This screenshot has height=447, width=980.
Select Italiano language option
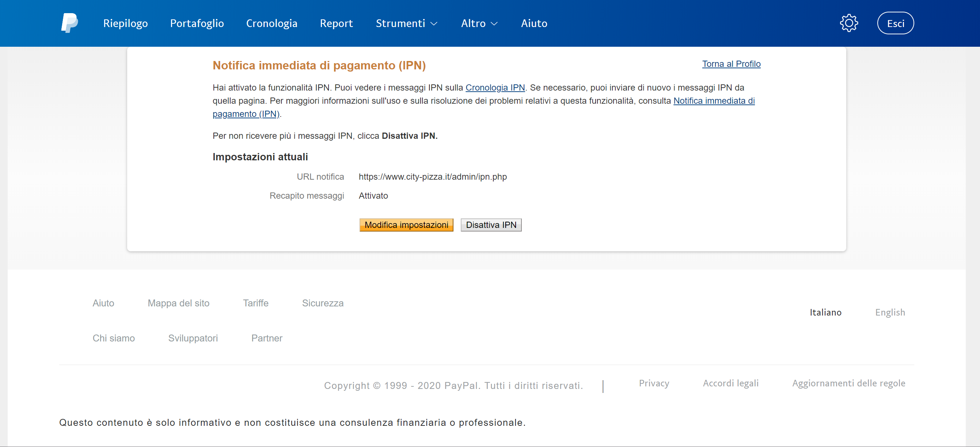825,312
